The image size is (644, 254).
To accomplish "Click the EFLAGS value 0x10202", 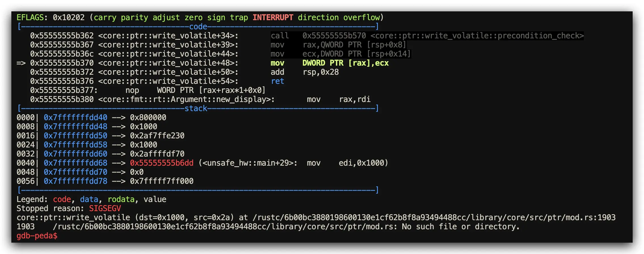I will coord(69,18).
